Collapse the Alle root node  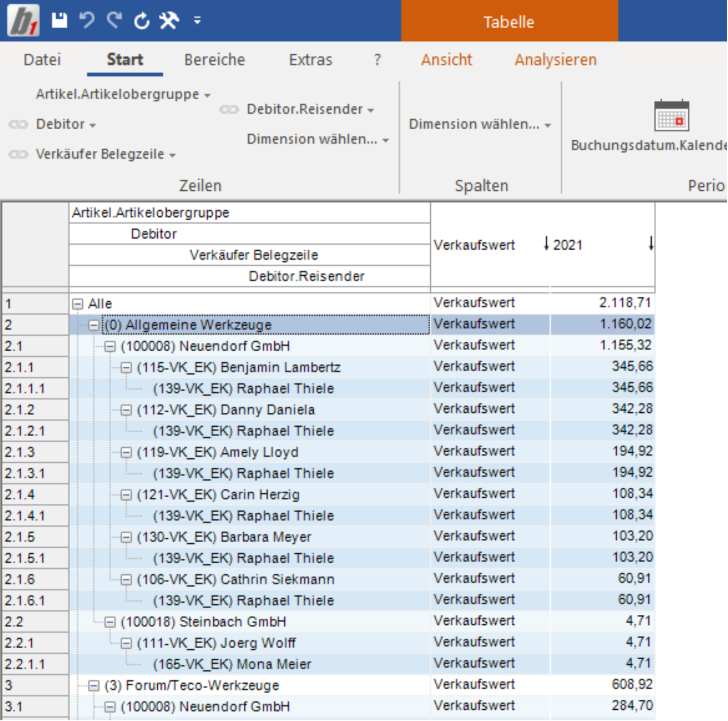[78, 304]
